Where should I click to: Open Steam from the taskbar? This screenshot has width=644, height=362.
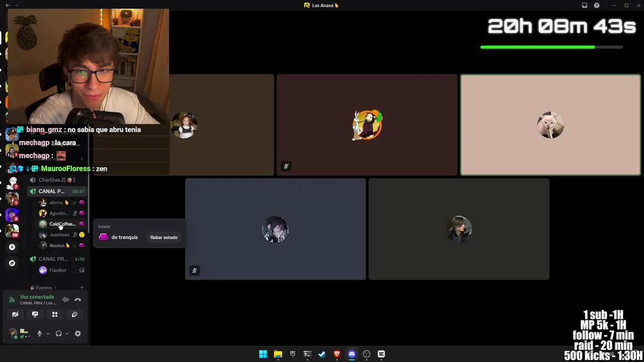click(x=322, y=354)
